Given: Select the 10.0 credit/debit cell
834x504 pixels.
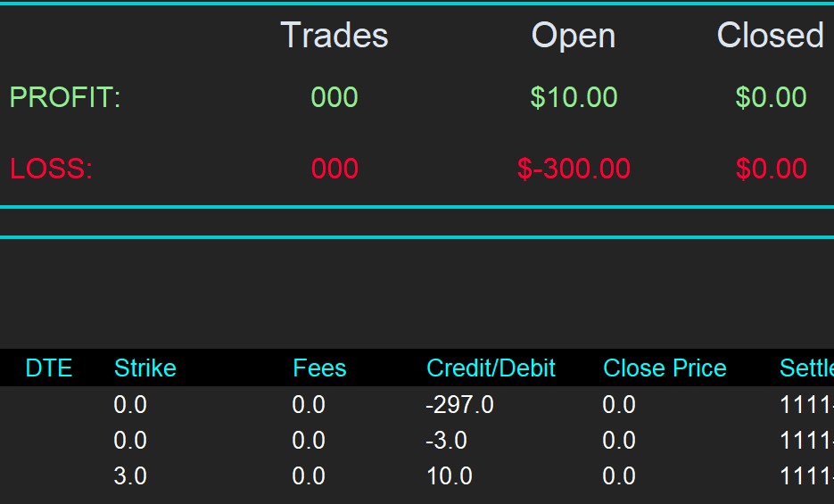Looking at the screenshot, I should (450, 476).
